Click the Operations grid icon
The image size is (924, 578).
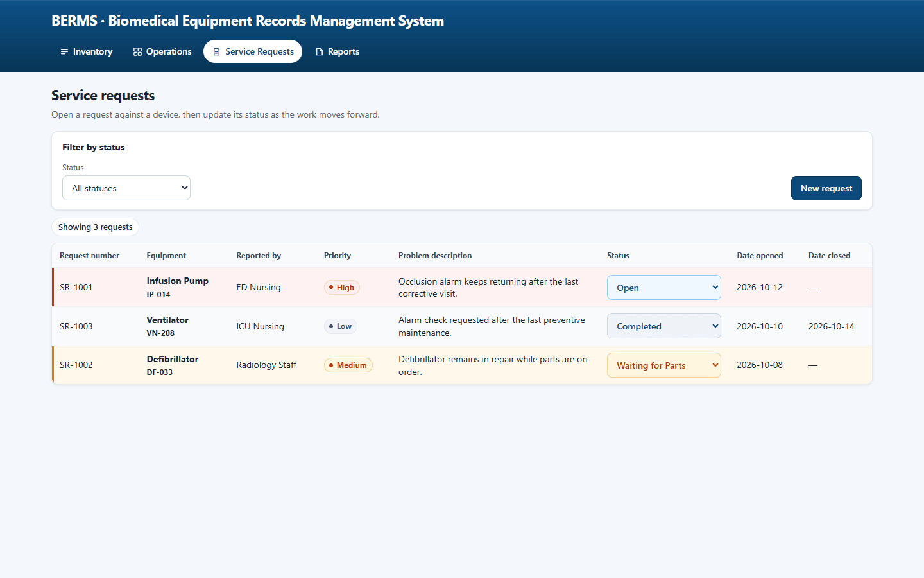pos(137,52)
